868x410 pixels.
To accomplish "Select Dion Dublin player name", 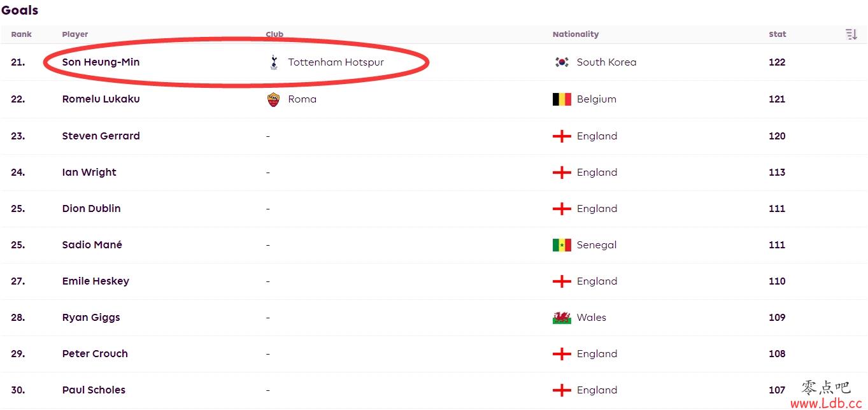I will pyautogui.click(x=91, y=209).
